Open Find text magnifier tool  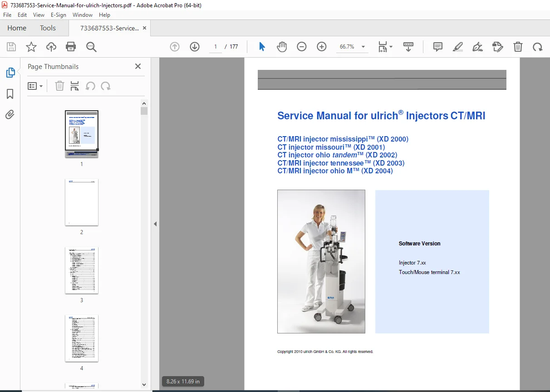tap(91, 47)
